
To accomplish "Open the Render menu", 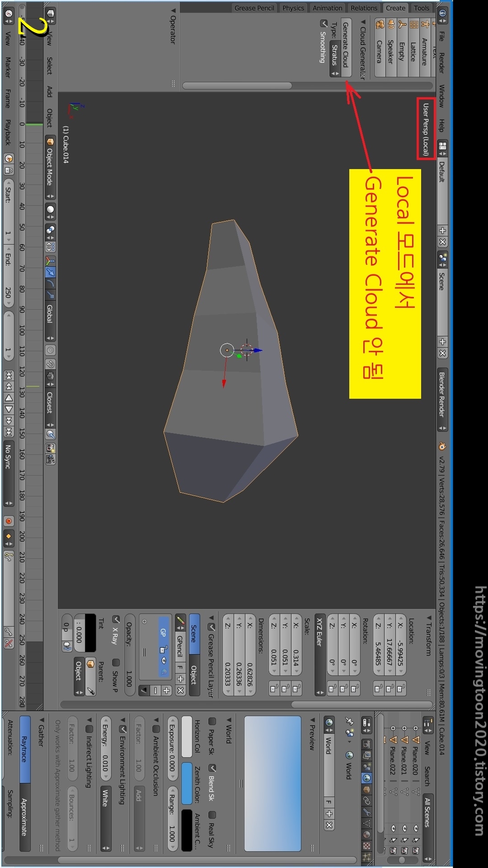I will [442, 63].
